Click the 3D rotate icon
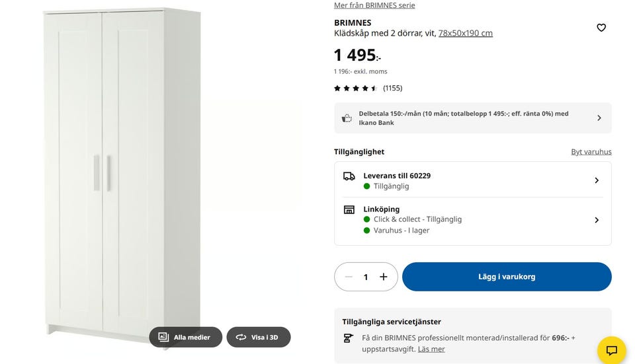Screen dimensions: 635x364 click(x=241, y=337)
